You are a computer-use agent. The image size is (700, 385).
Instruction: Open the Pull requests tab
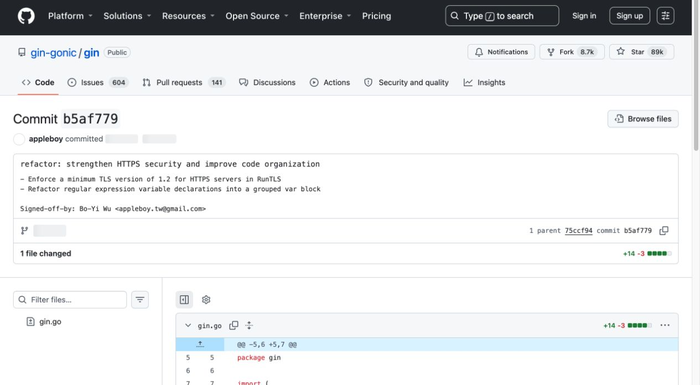point(183,83)
